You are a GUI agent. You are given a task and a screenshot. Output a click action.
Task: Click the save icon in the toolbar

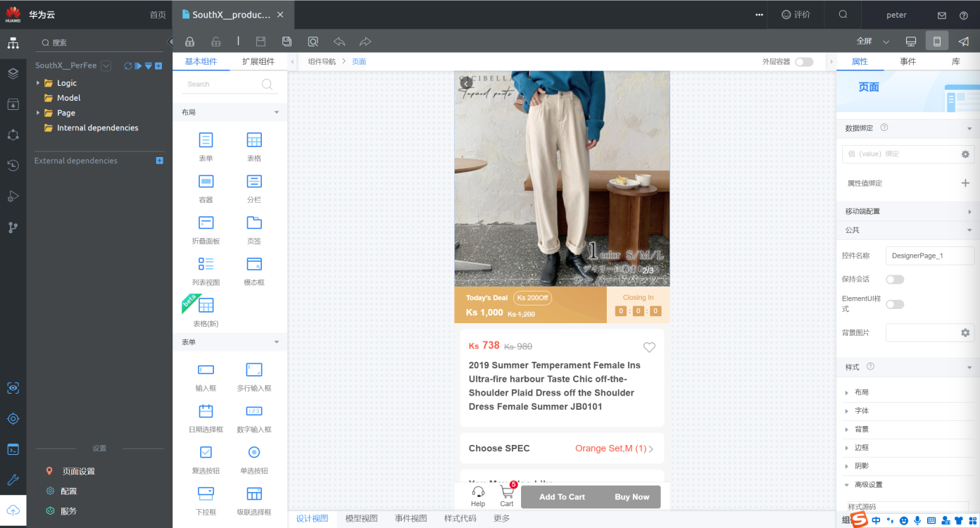[x=260, y=42]
